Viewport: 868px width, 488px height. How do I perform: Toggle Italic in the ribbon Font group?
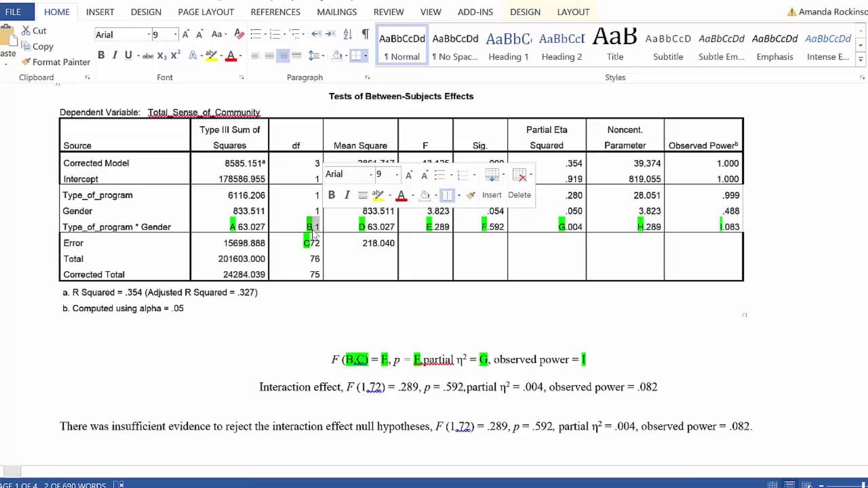(x=115, y=56)
